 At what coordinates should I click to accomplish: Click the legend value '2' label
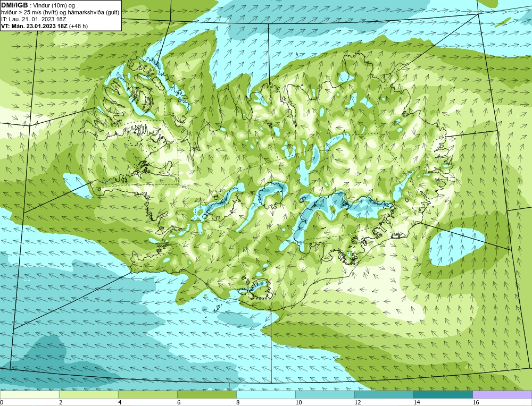(61, 402)
